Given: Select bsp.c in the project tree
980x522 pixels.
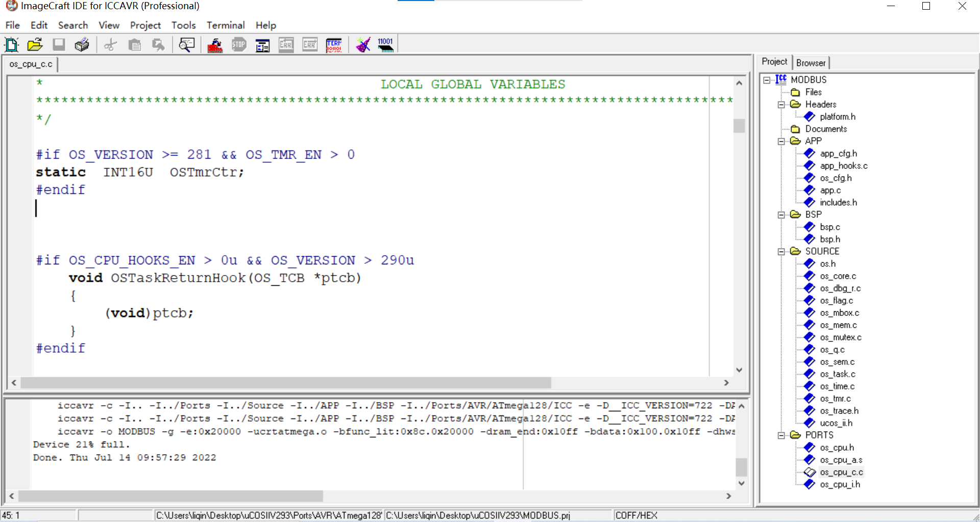Looking at the screenshot, I should tap(830, 227).
